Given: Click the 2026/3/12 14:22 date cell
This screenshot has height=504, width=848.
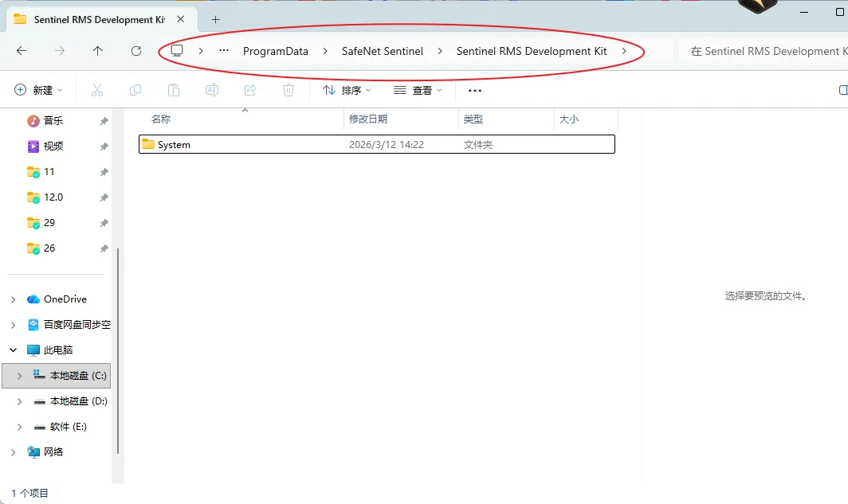Looking at the screenshot, I should coord(386,145).
